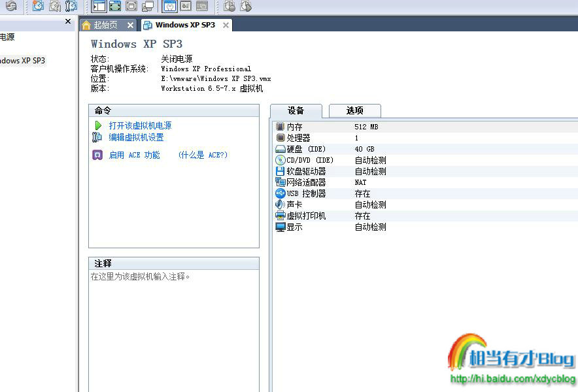Image resolution: width=578 pixels, height=392 pixels.
Task: Select the 处理器 processor row
Action: coord(426,138)
